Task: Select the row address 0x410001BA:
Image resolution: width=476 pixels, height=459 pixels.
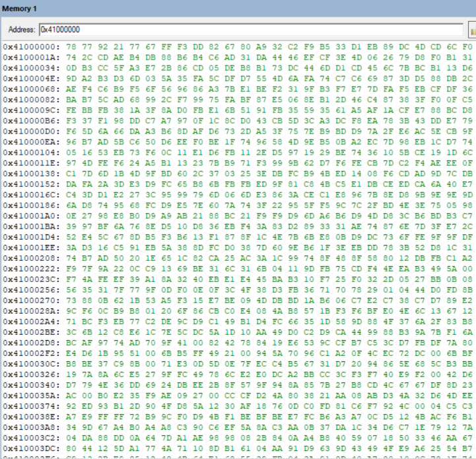Action: pos(32,227)
